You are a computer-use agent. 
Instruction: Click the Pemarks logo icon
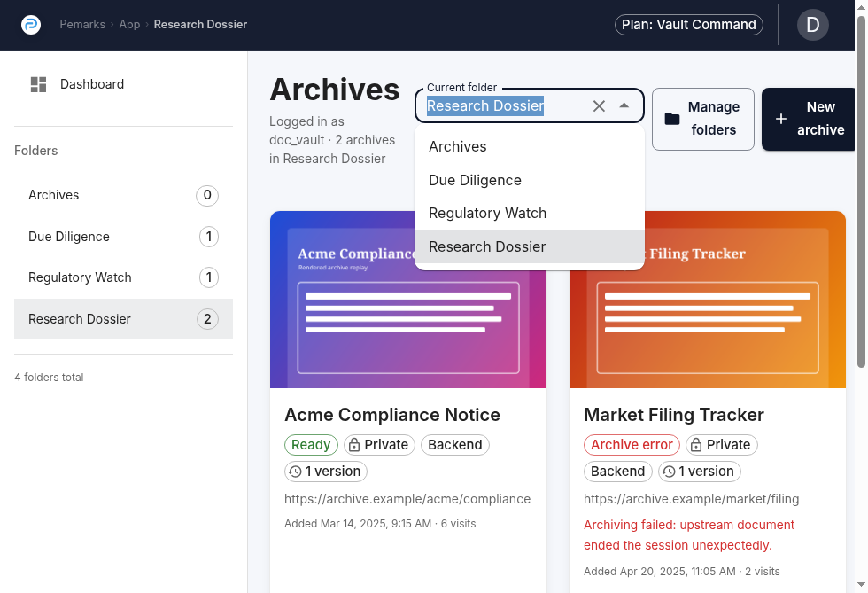point(31,25)
